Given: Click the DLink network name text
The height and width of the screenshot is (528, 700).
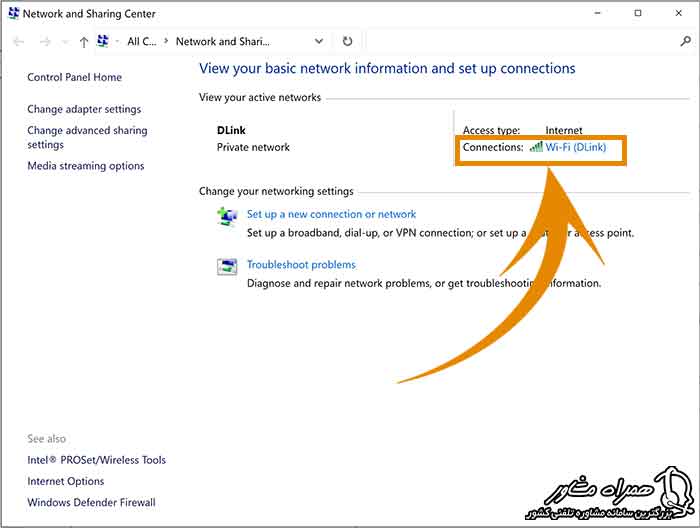Looking at the screenshot, I should coord(231,130).
